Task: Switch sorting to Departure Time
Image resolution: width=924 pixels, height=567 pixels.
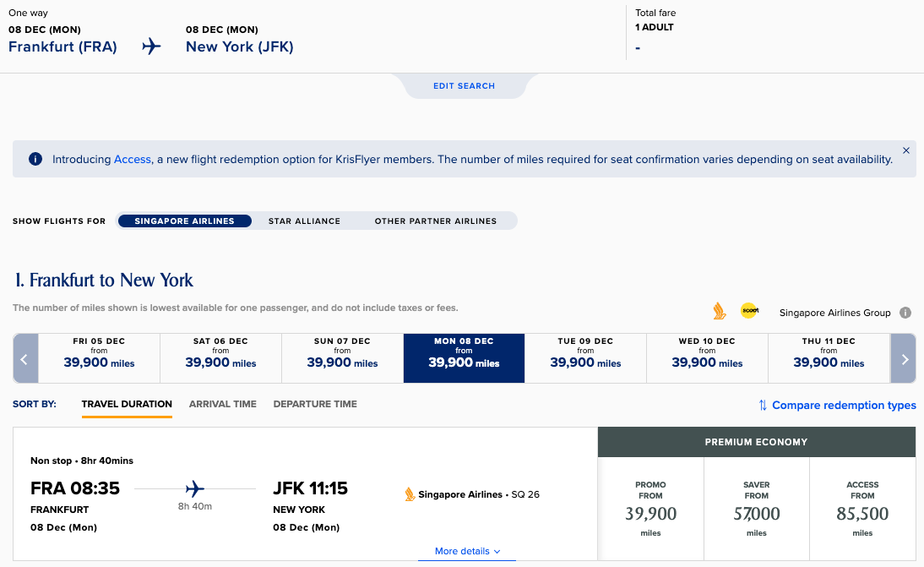Action: pyautogui.click(x=315, y=404)
